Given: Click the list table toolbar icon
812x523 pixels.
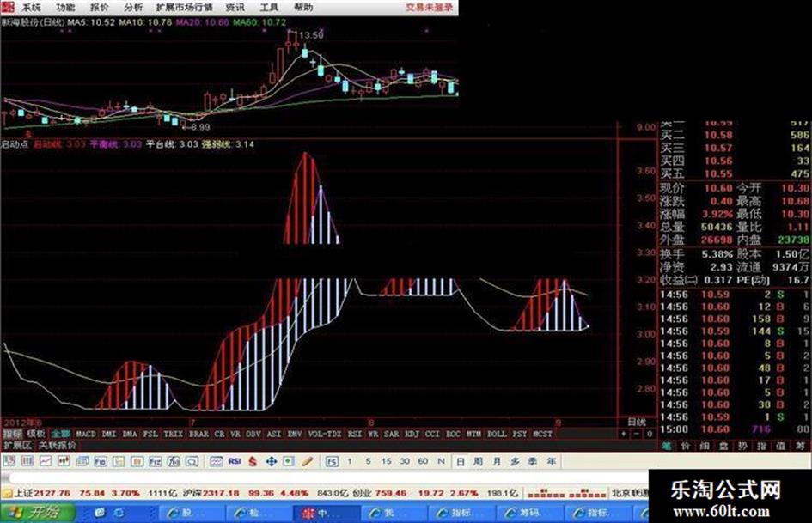Looking at the screenshot, I should [27, 461].
